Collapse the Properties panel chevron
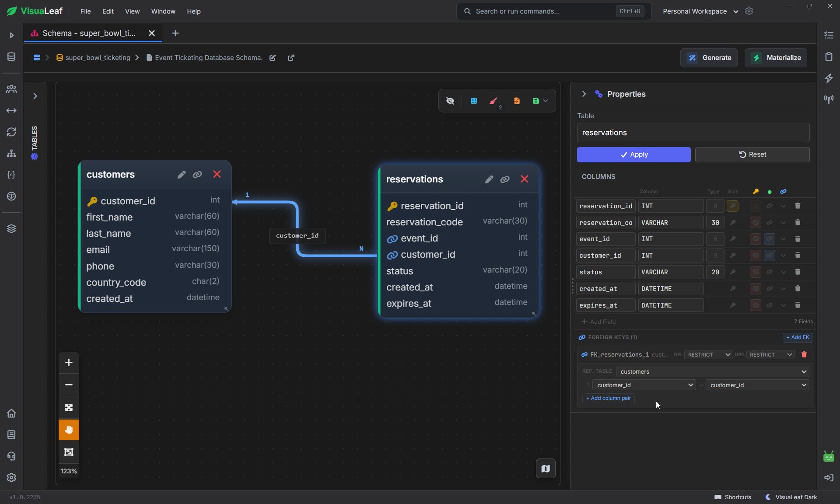Viewport: 840px width, 504px height. tap(584, 94)
